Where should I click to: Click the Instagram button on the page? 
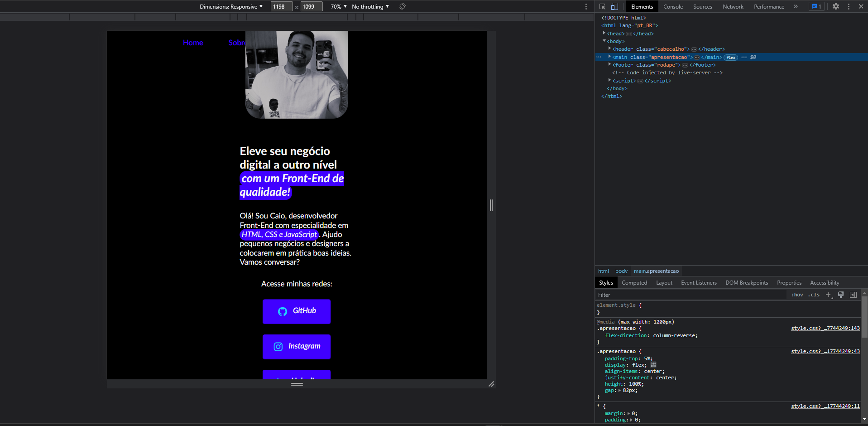tap(297, 347)
